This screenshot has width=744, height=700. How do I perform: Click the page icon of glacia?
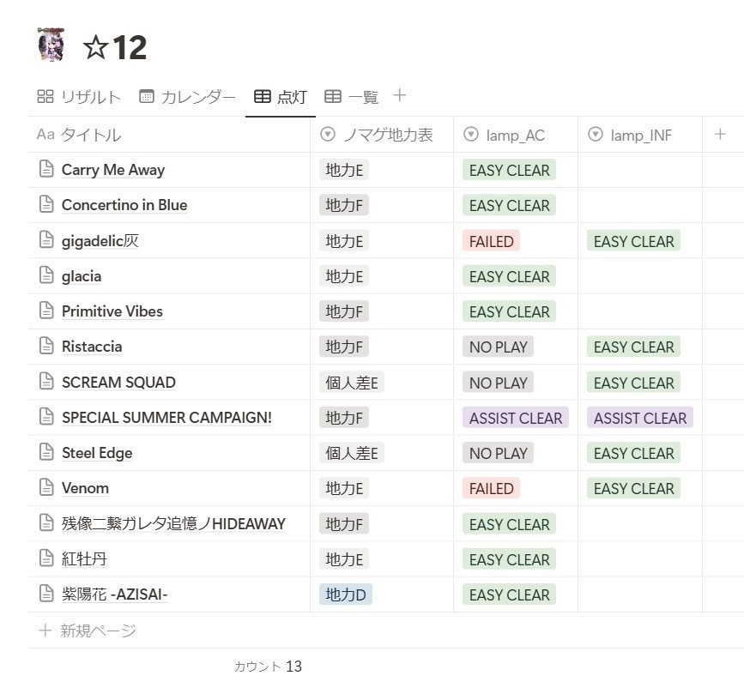tap(46, 275)
